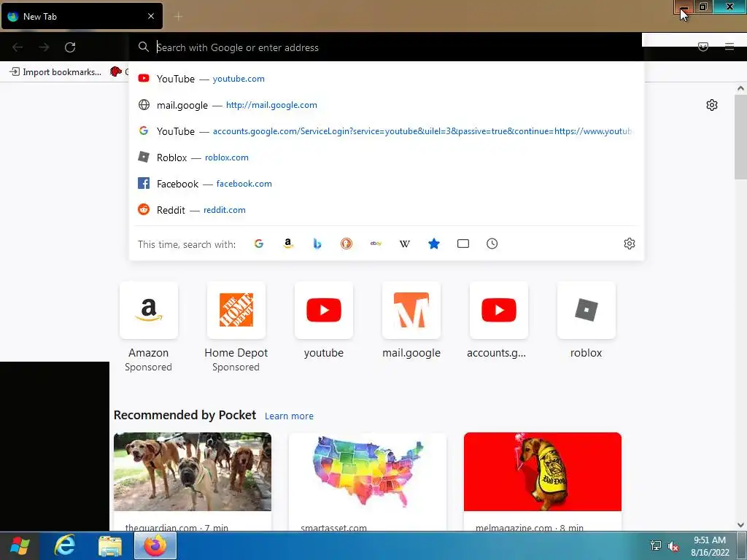This screenshot has width=747, height=560.
Task: Open the muted volume tray icon
Action: coord(673,546)
